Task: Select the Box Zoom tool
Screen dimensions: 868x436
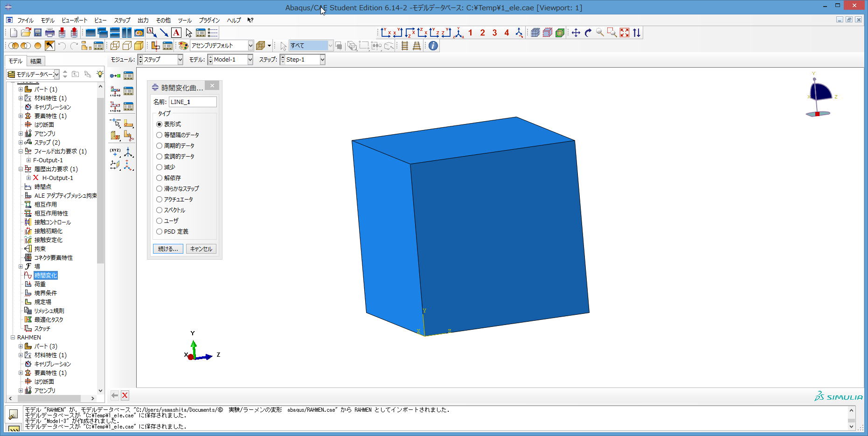Action: click(x=612, y=33)
